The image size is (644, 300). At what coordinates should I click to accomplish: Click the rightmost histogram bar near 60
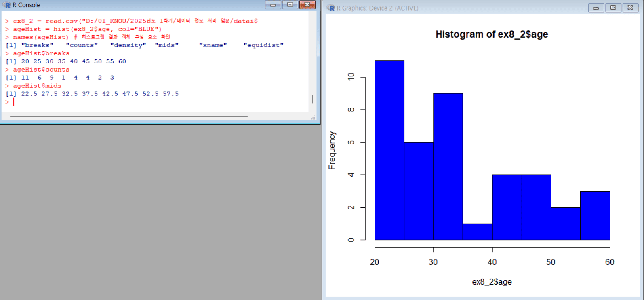(595, 215)
